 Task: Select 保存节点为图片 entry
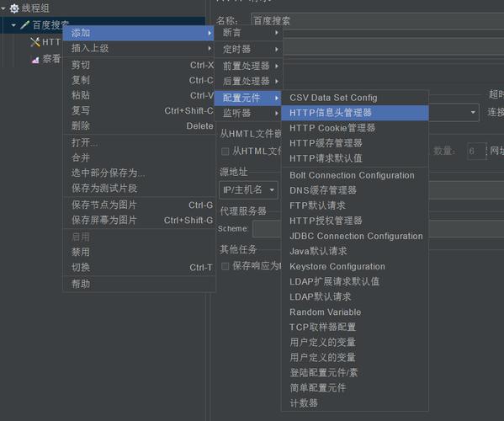pos(139,205)
